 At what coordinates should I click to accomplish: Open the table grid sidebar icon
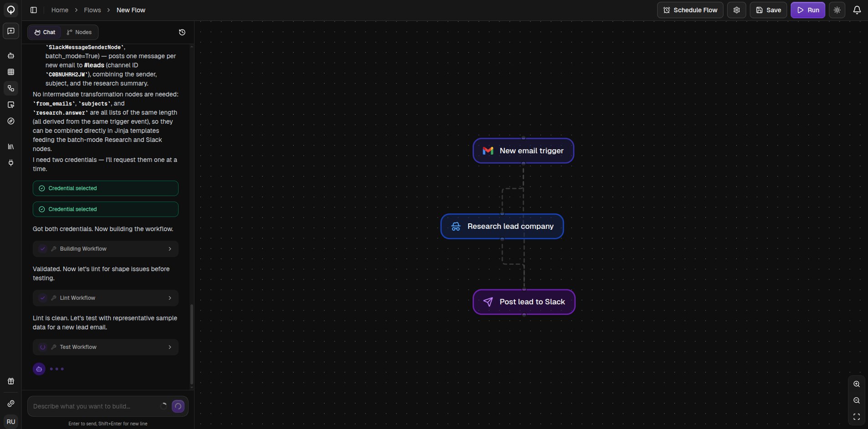(x=11, y=72)
